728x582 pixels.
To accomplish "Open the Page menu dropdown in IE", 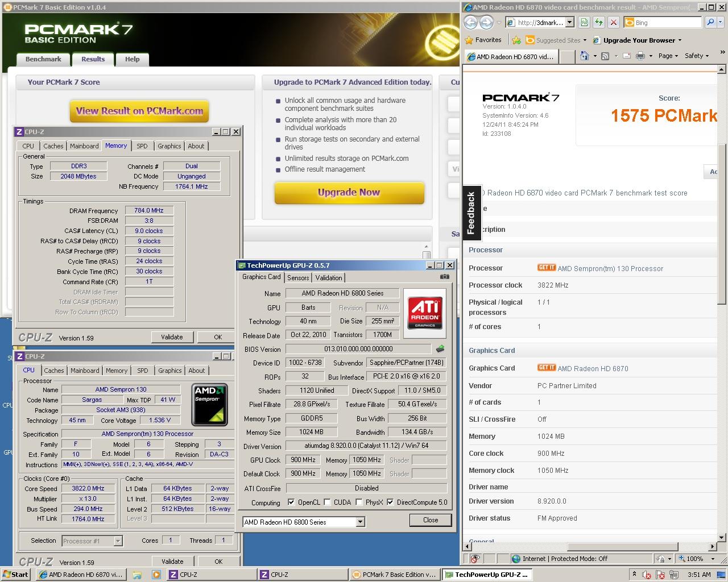I will [668, 56].
